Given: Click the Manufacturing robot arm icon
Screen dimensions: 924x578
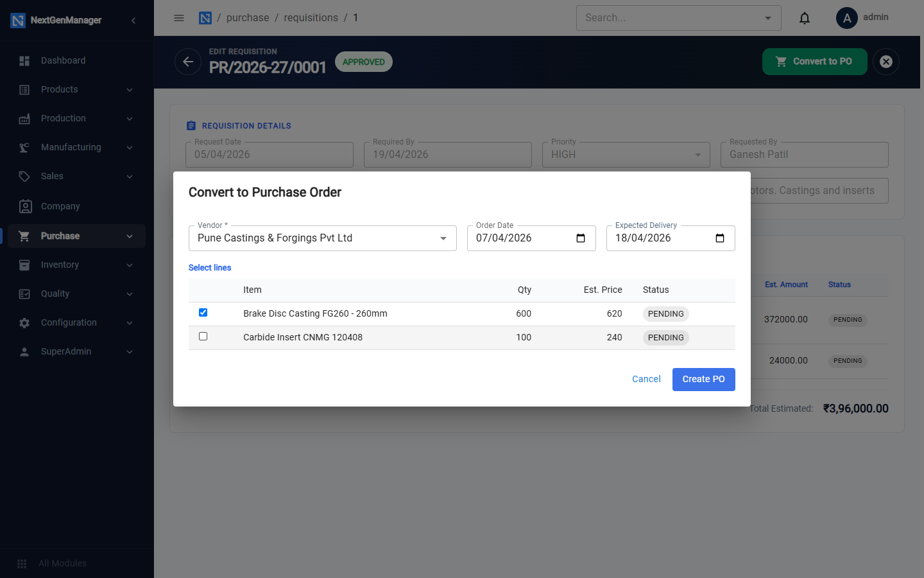Looking at the screenshot, I should (x=24, y=147).
